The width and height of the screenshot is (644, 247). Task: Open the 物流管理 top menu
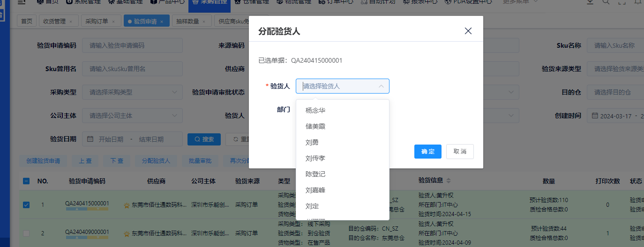pos(294,2)
